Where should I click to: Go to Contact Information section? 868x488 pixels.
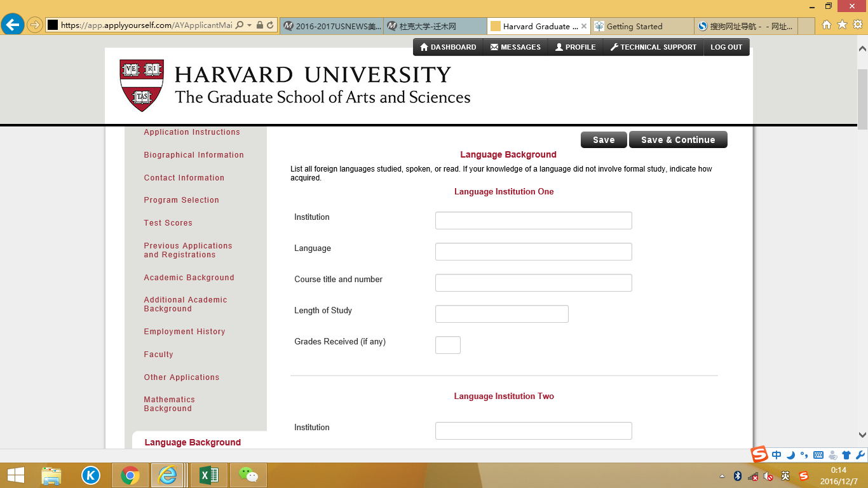click(x=184, y=178)
